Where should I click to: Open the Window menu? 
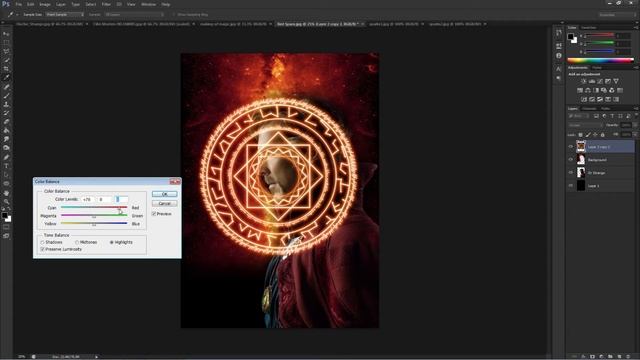point(149,4)
